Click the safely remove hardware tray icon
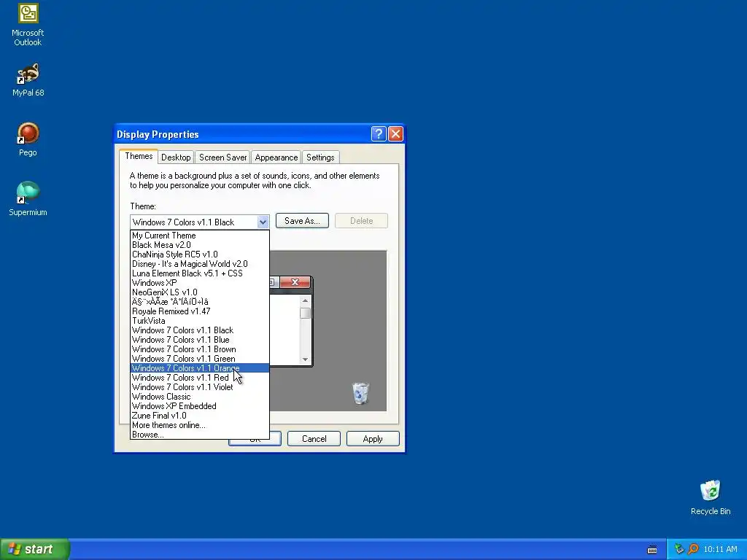The height and width of the screenshot is (560, 747). coord(679,549)
